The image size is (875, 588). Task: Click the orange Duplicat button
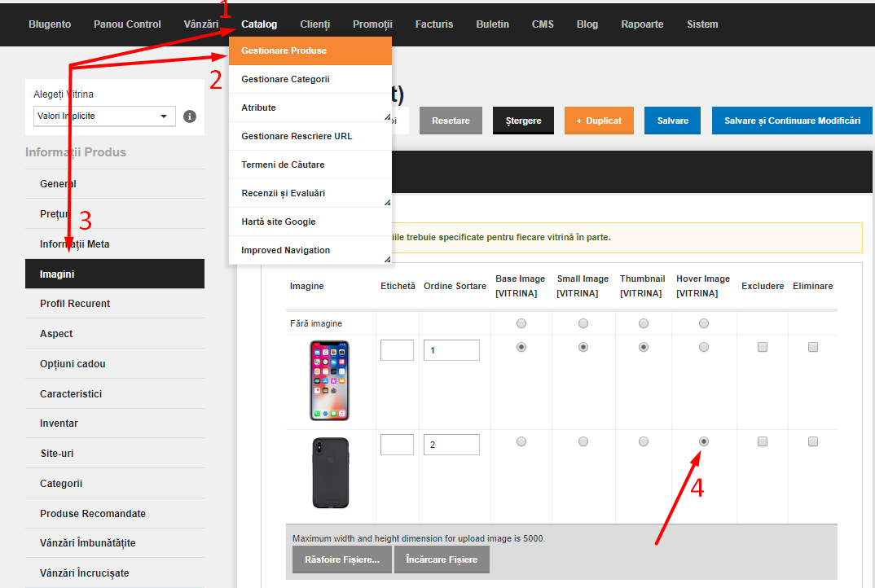point(600,121)
